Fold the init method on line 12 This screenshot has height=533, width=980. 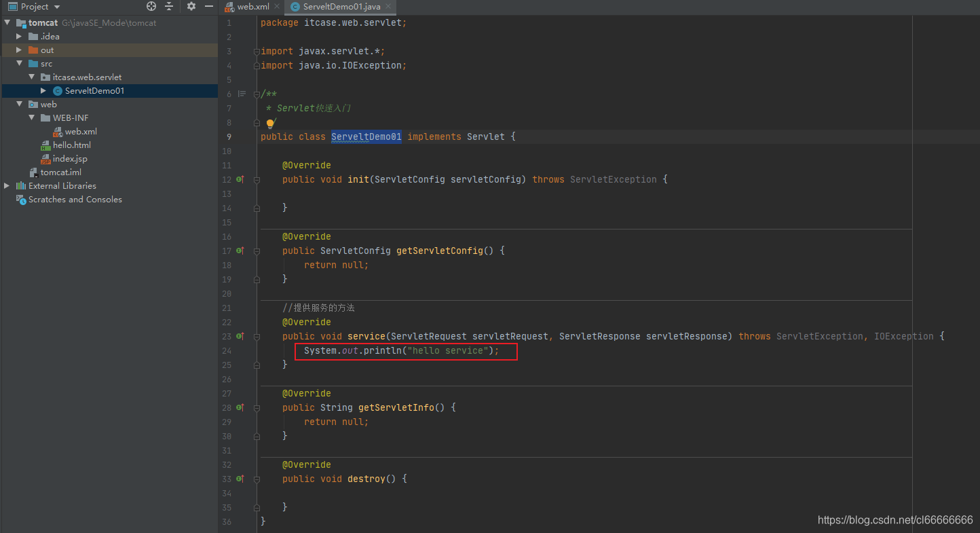coord(257,180)
